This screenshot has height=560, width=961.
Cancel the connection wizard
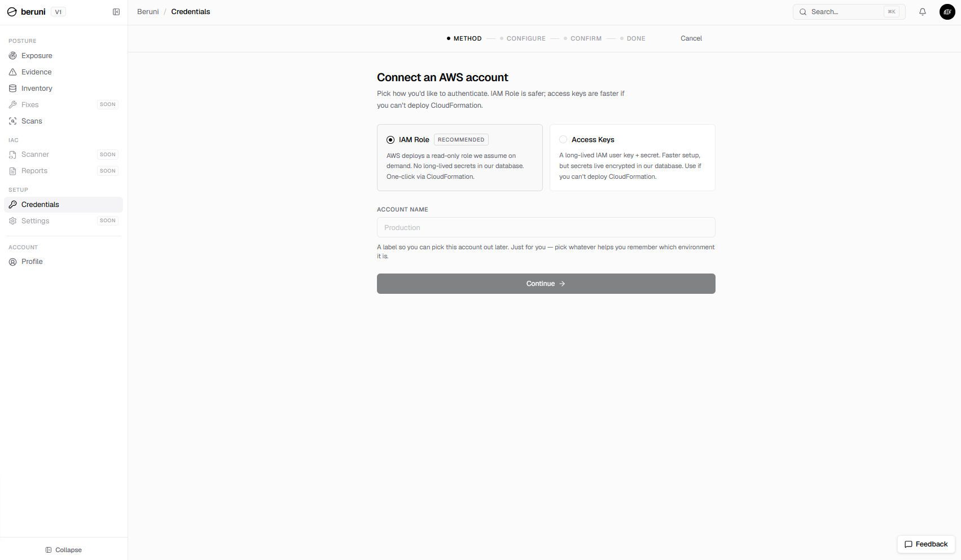click(x=691, y=38)
